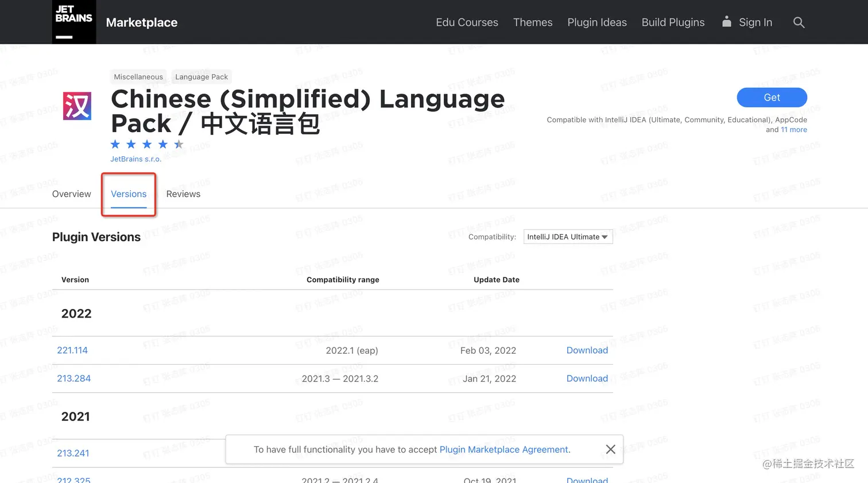
Task: Click the Language Pack tag
Action: coord(201,77)
